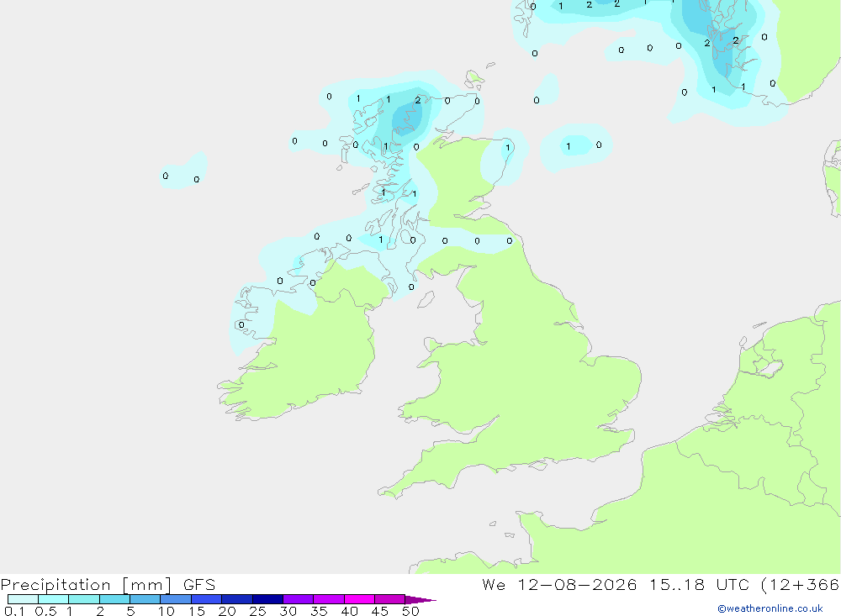Screen dimensions: 841x616
Task: Select the 40–45 mm magenta legend swatch
Action: (359, 599)
